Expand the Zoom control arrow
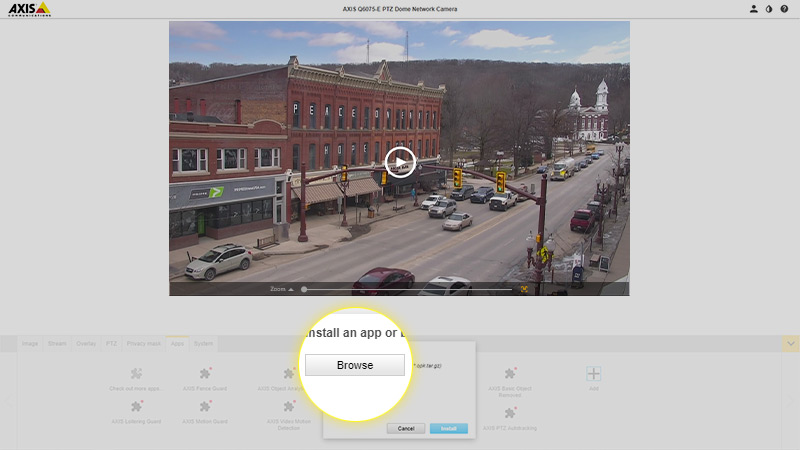Image resolution: width=800 pixels, height=450 pixels. (x=291, y=289)
